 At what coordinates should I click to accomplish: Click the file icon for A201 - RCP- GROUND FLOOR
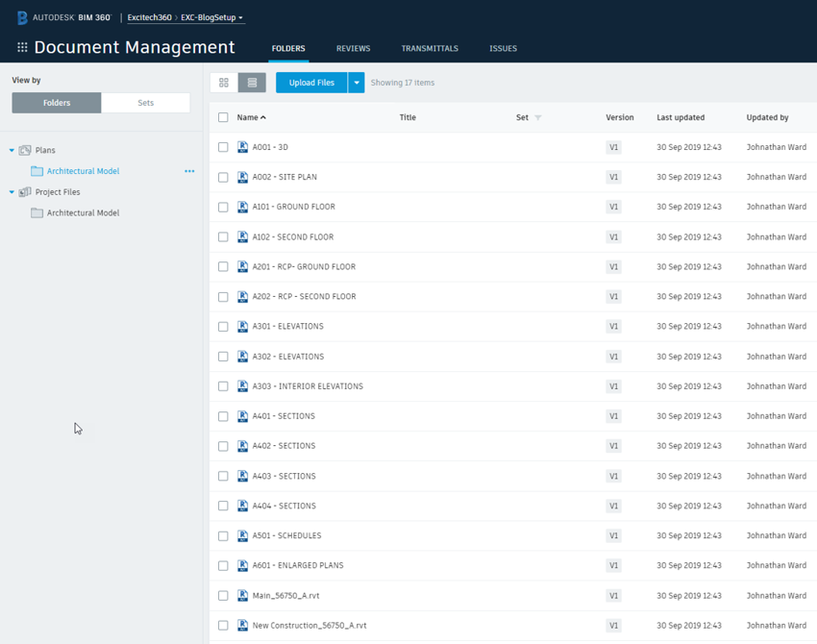tap(243, 267)
